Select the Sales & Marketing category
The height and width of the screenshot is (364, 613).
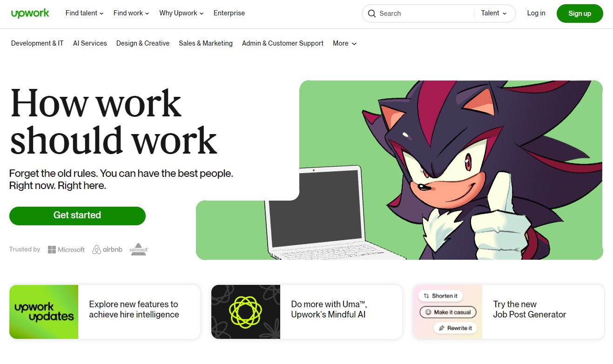(x=206, y=43)
